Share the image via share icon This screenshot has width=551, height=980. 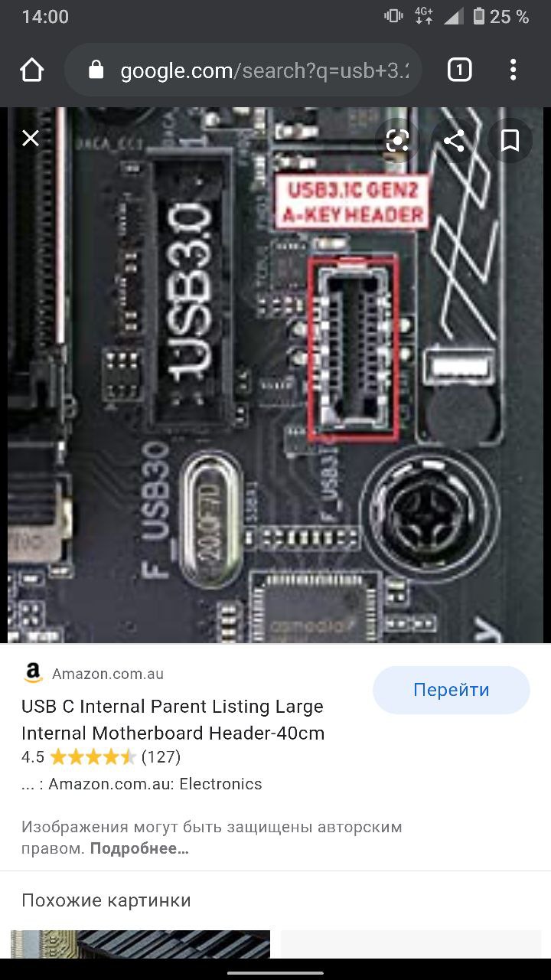click(454, 140)
